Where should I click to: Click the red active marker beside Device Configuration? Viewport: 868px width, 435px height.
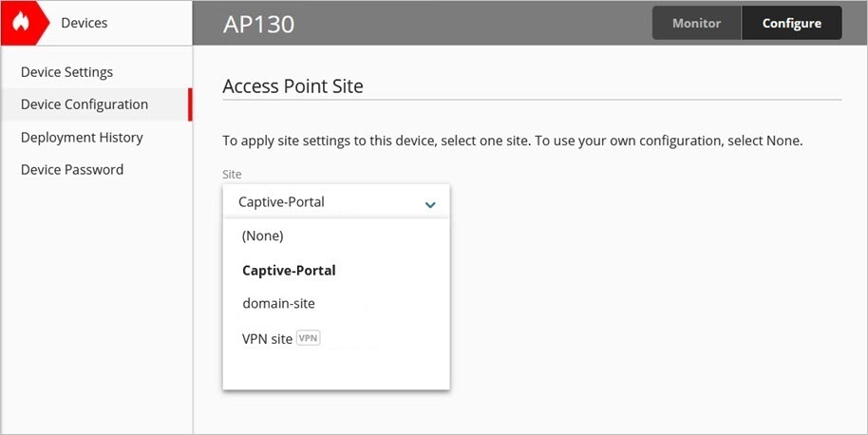(x=190, y=104)
